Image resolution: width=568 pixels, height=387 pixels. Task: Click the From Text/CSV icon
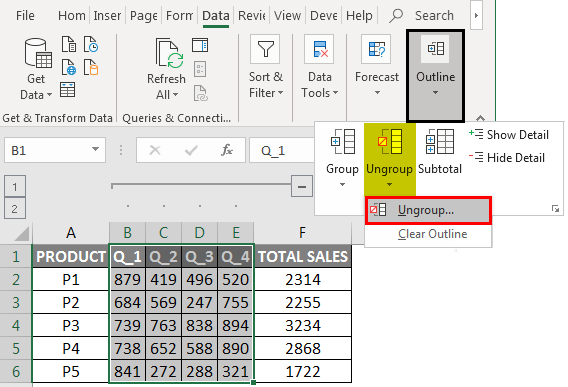tap(68, 44)
